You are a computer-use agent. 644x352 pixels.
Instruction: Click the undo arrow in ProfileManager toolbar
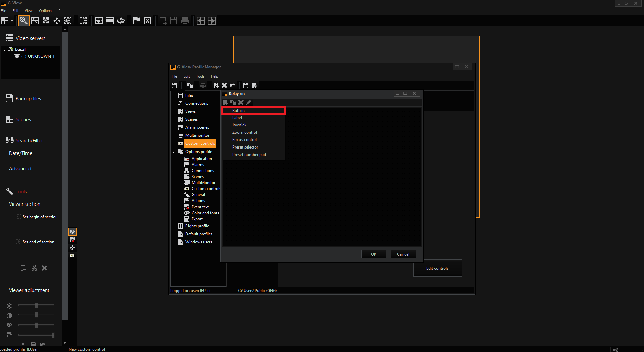pos(233,85)
